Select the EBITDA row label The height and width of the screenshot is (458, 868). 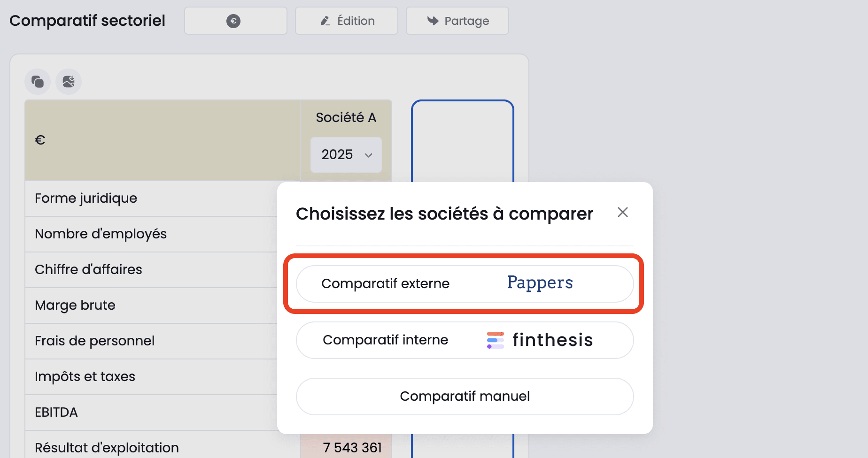coord(56,412)
